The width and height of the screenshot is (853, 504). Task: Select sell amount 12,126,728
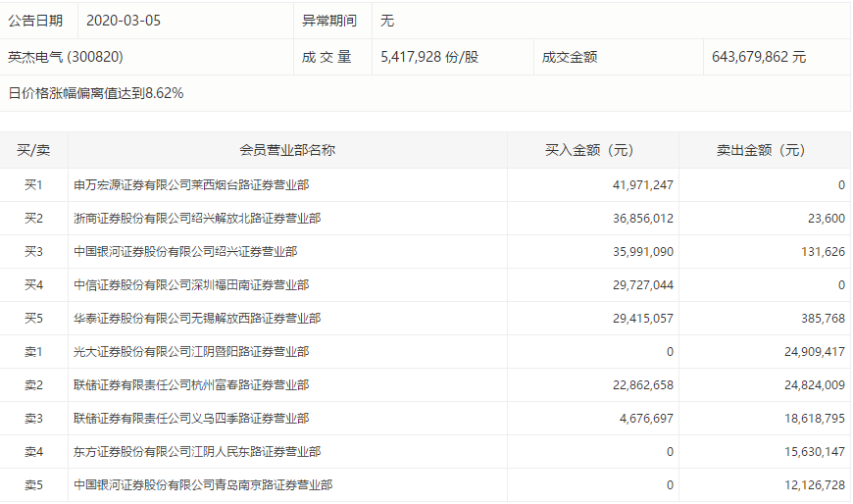click(x=815, y=484)
